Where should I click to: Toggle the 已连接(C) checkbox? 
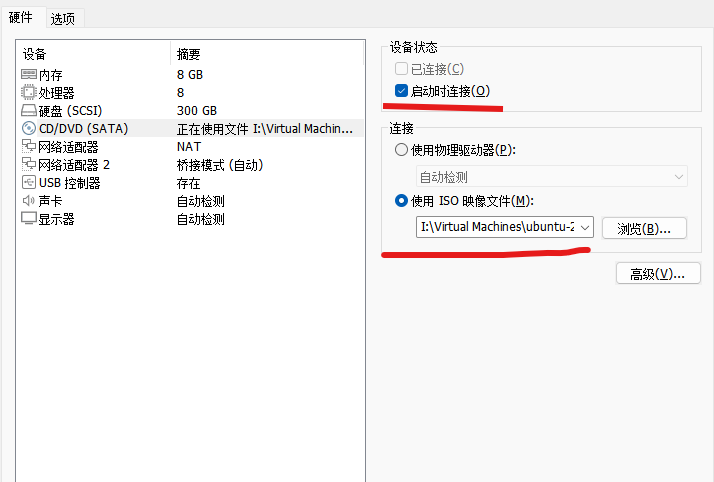point(401,69)
